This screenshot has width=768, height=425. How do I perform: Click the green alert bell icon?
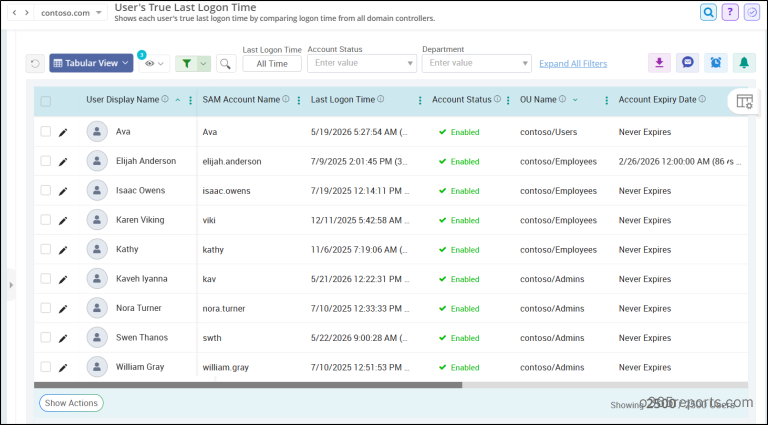(x=744, y=63)
